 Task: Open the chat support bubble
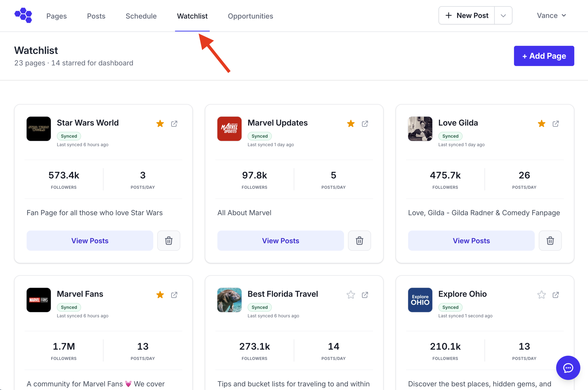(568, 368)
